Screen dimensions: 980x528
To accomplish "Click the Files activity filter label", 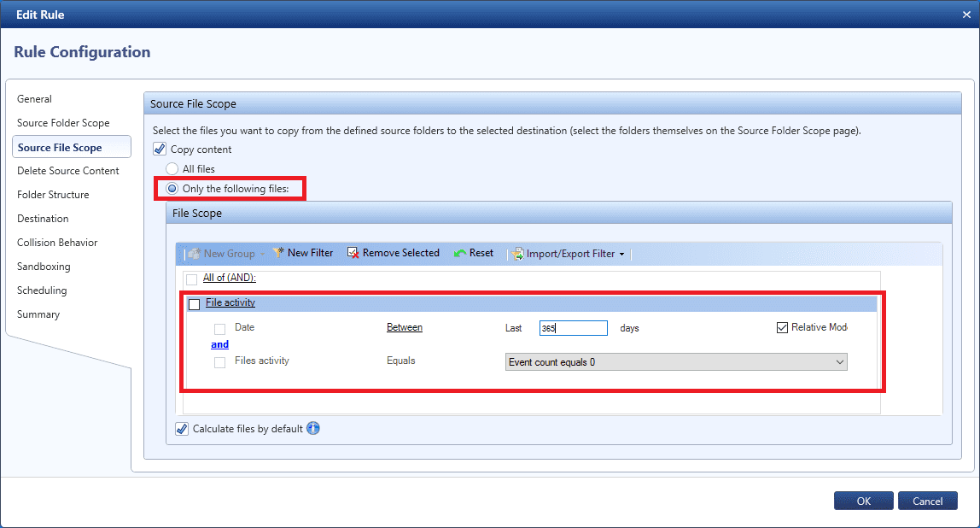I will point(262,361).
